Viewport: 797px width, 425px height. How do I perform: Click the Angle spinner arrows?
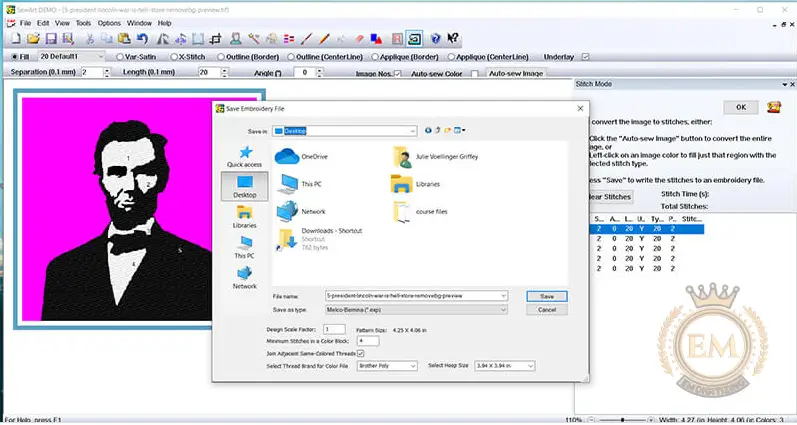click(319, 72)
